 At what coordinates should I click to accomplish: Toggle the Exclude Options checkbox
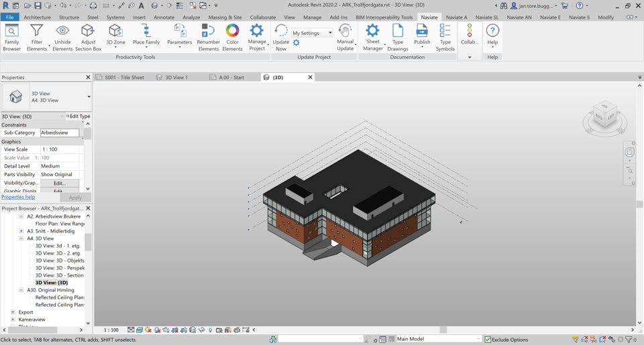488,340
